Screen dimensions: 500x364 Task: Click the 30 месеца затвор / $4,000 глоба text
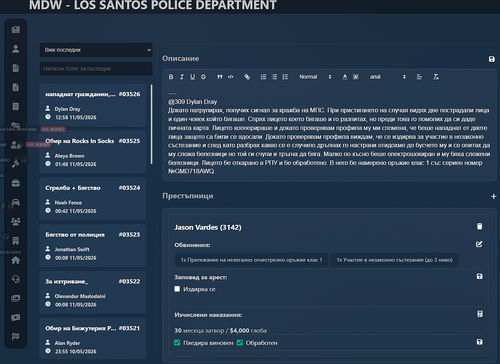pos(221,331)
